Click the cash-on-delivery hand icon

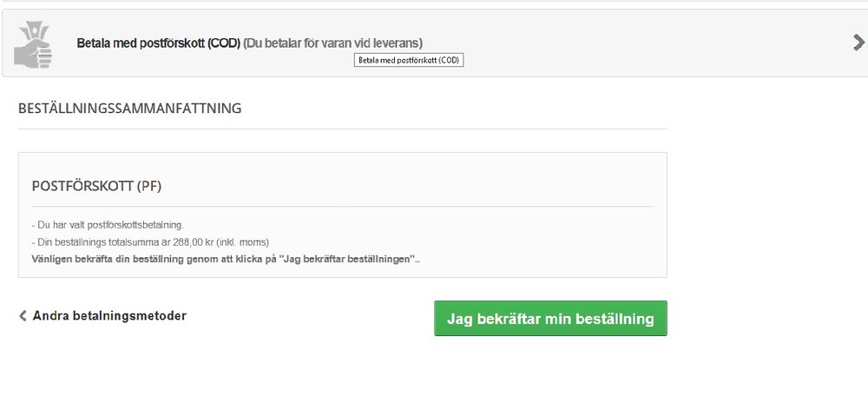(x=33, y=45)
